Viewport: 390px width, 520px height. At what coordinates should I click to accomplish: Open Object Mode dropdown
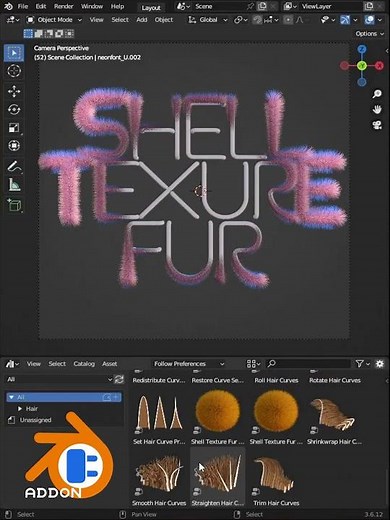54,20
